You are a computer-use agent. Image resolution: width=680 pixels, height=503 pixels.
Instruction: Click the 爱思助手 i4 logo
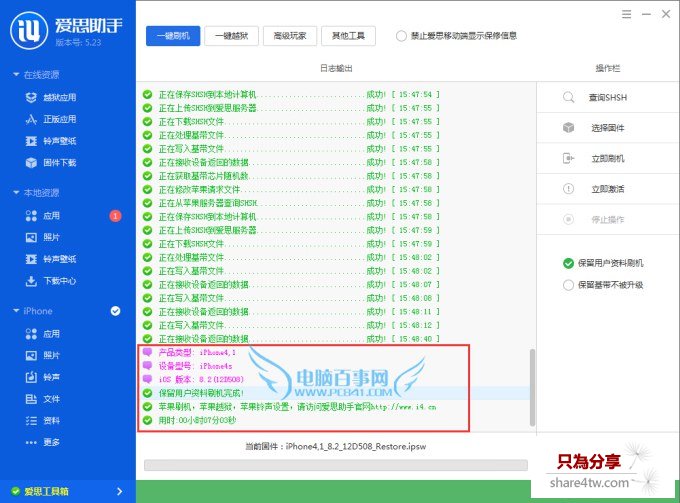coord(29,30)
